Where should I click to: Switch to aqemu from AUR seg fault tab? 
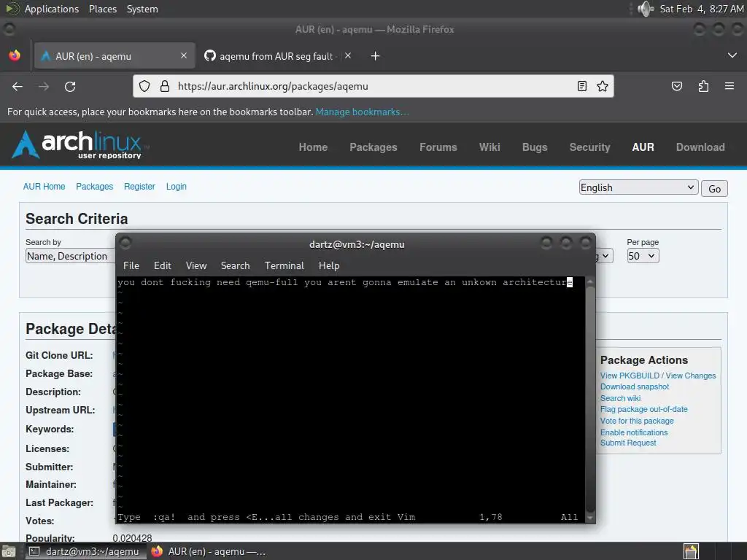(278, 56)
